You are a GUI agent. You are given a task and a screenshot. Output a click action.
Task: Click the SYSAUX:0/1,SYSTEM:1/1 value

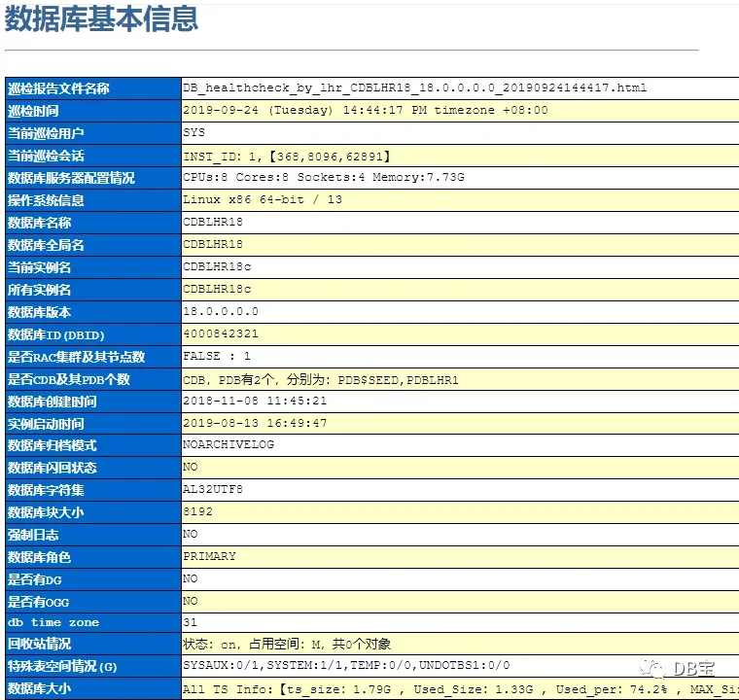(346, 666)
